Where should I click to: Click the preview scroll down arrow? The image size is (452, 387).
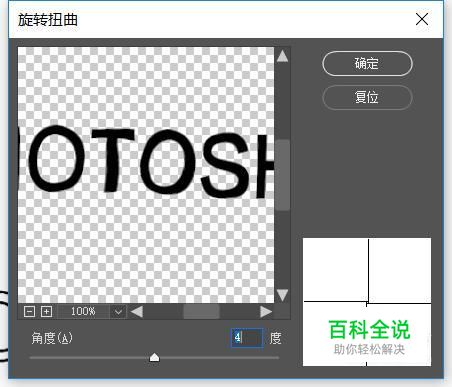coord(282,295)
